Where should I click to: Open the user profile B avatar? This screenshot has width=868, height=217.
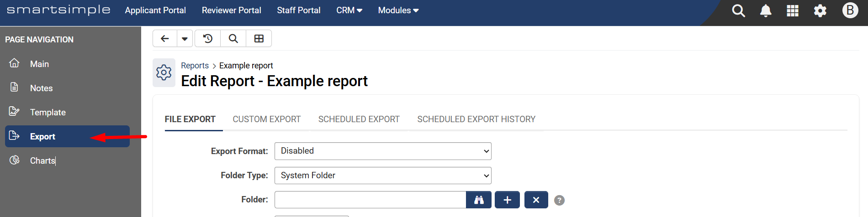pyautogui.click(x=850, y=10)
